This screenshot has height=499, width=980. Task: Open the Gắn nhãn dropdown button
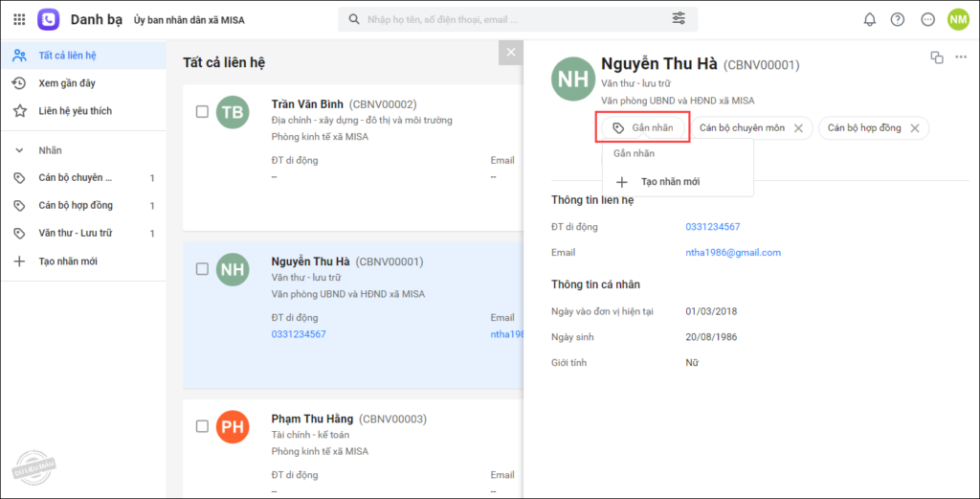(x=643, y=128)
